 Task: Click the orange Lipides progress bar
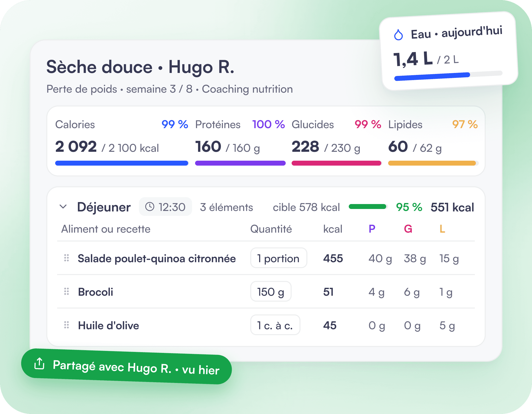433,163
